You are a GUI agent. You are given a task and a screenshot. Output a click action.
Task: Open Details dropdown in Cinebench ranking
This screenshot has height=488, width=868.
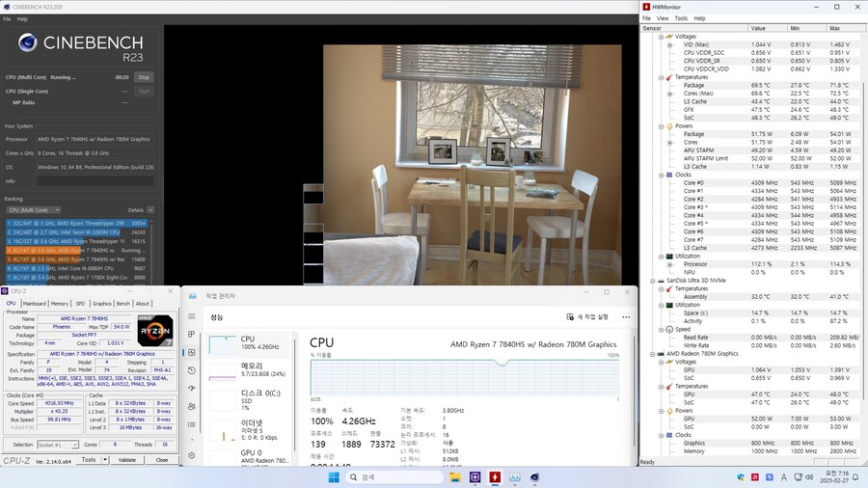point(150,210)
